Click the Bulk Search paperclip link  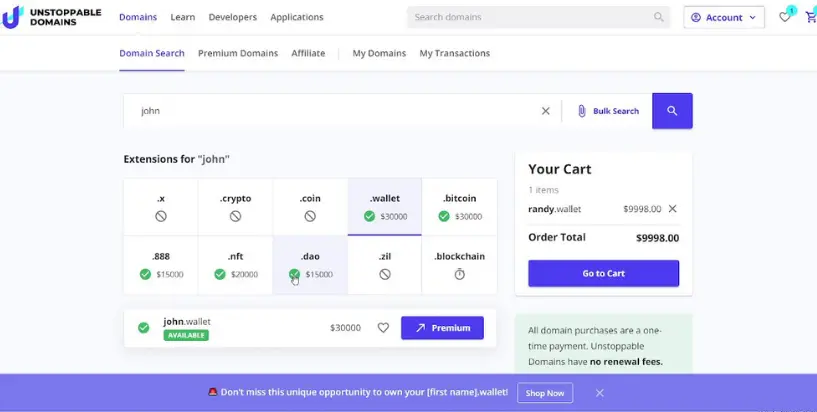pos(608,111)
